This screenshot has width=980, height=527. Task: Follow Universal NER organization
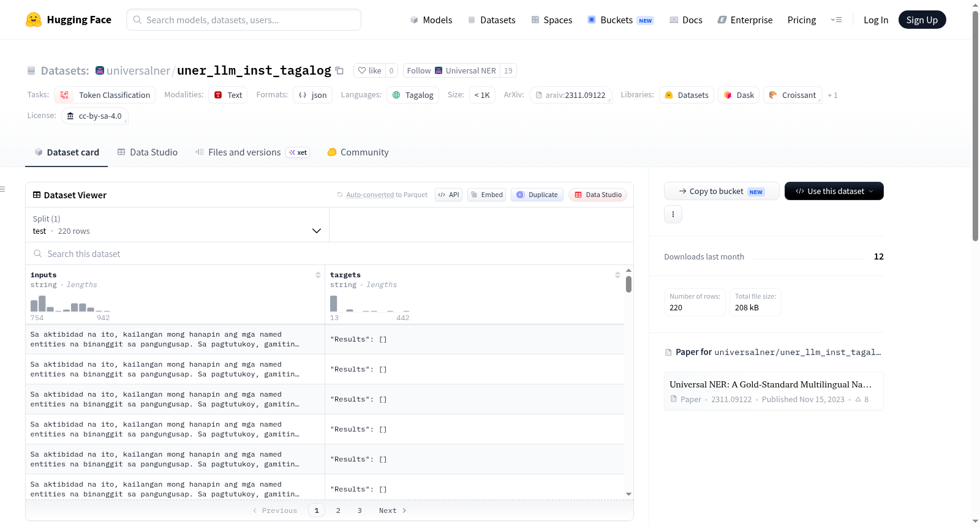coord(451,70)
